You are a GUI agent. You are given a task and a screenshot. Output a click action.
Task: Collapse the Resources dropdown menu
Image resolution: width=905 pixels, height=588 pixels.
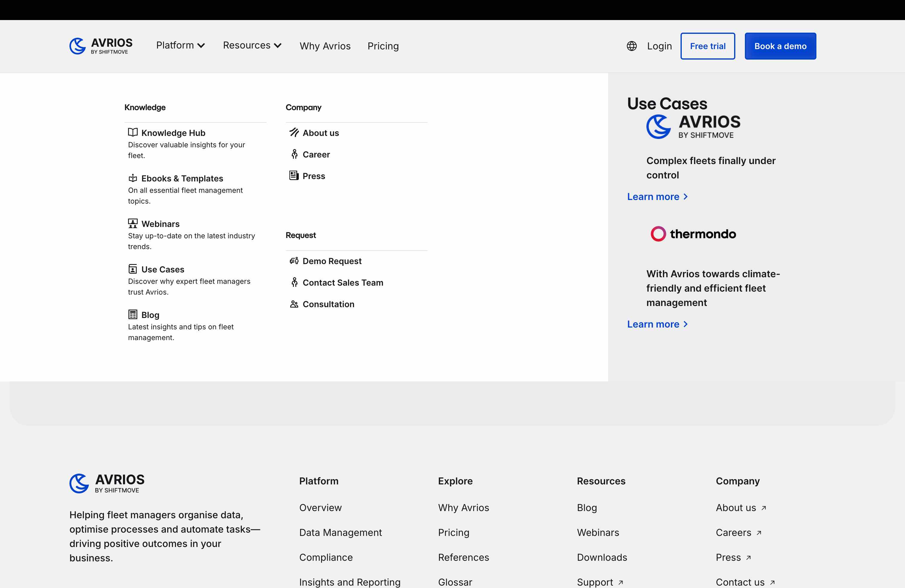pyautogui.click(x=252, y=46)
